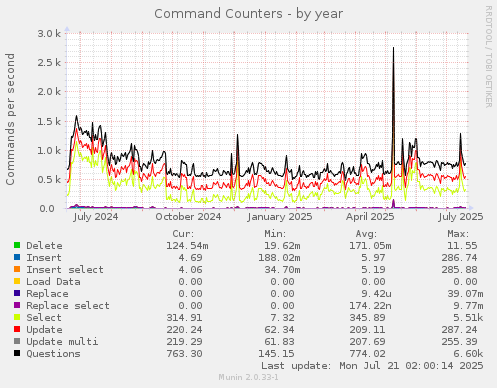Click the January 2025 x-axis label
This screenshot has height=388, width=497.
[x=280, y=217]
